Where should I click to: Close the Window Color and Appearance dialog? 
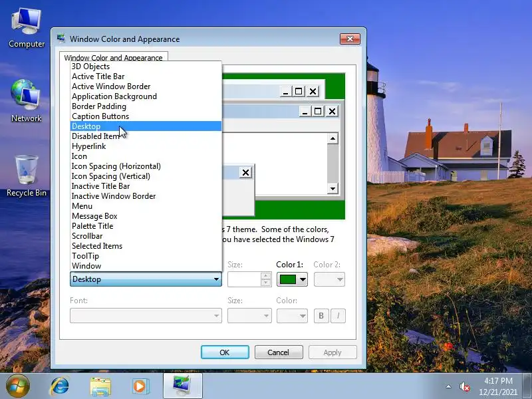tap(350, 39)
